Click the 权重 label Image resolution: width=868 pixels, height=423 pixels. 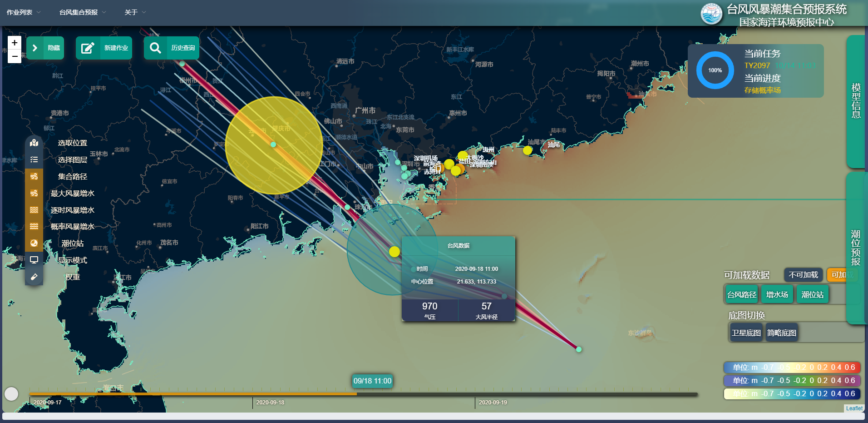point(73,277)
